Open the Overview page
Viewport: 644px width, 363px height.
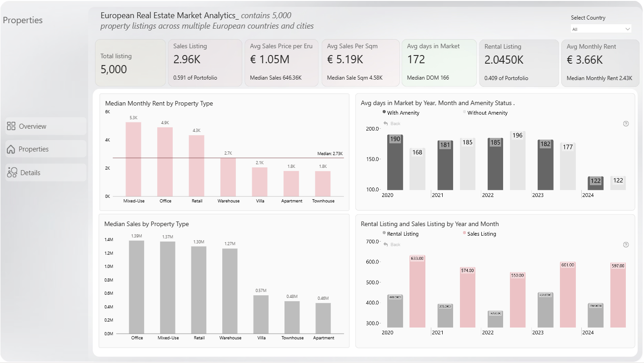(x=46, y=126)
